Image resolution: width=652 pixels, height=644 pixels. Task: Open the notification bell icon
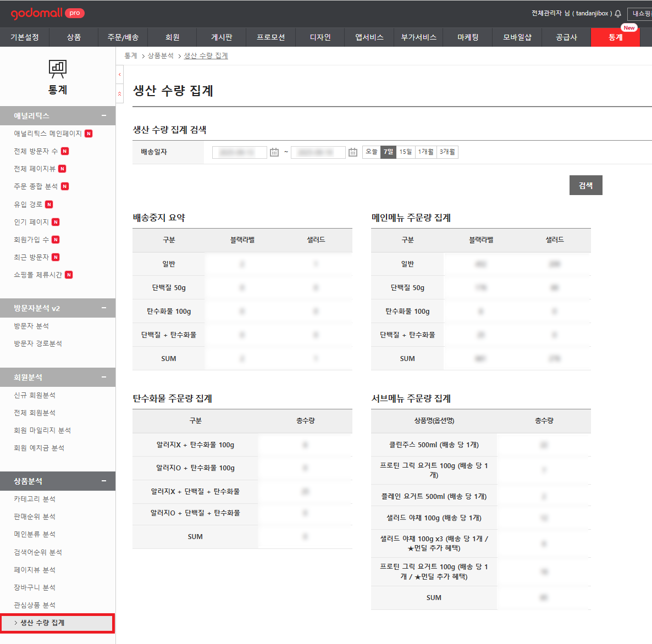point(618,14)
